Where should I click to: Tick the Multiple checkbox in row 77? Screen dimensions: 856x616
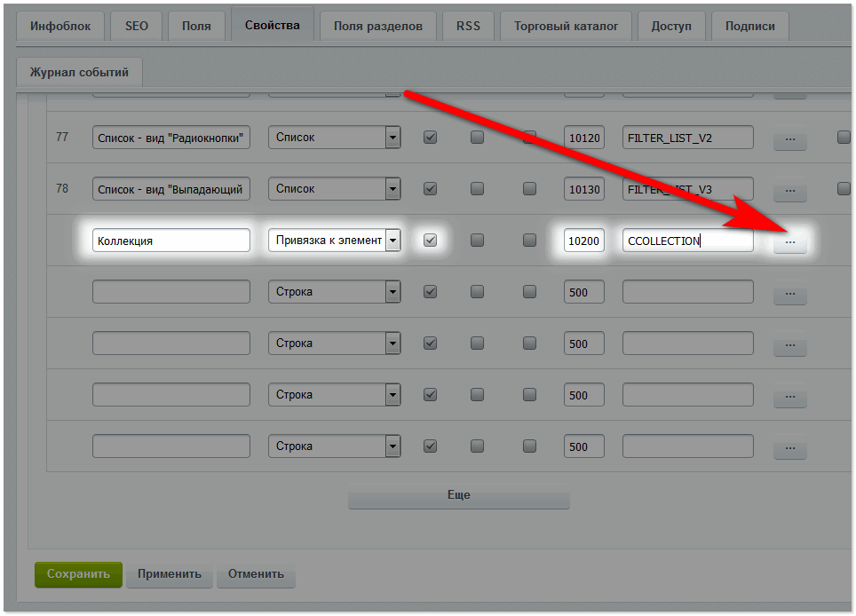(477, 137)
